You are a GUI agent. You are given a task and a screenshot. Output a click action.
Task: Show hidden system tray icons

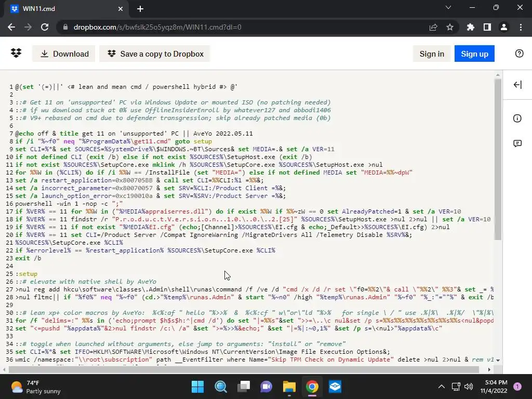(x=442, y=387)
